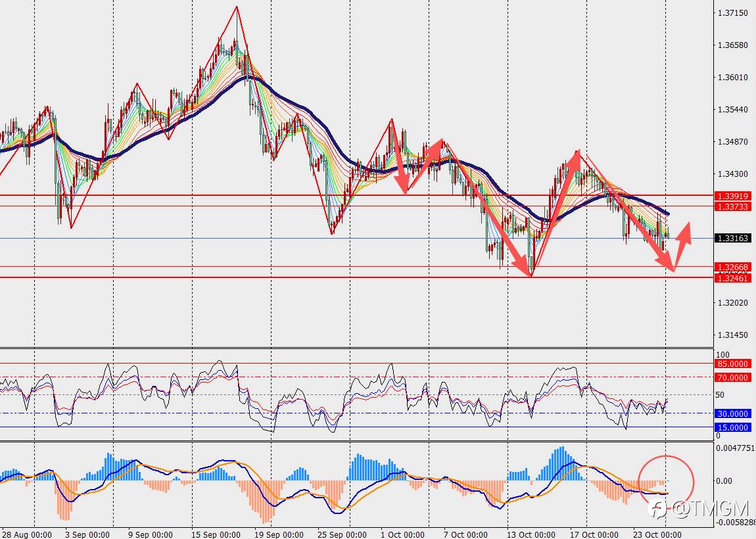Click the 19 Sep 00:00 date label
The image size is (756, 539).
click(x=279, y=534)
